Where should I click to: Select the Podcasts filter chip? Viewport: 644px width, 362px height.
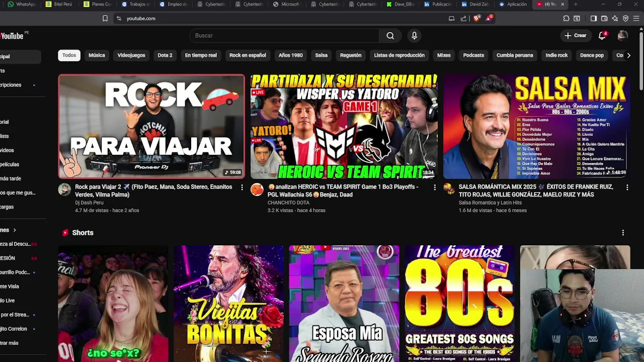[x=473, y=55]
